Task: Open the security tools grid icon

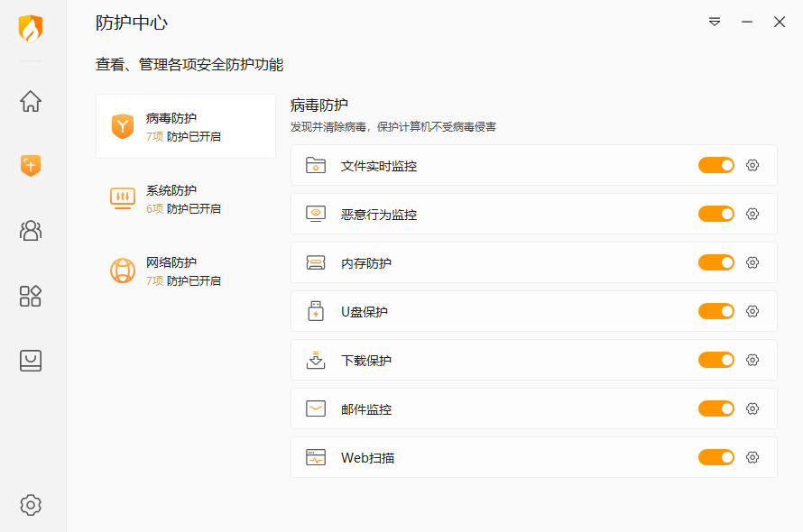Action: (31, 296)
